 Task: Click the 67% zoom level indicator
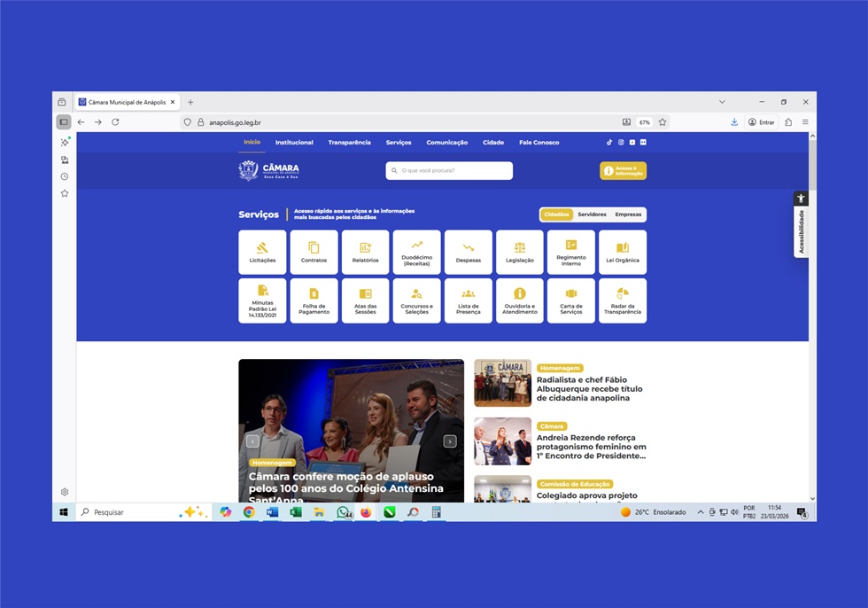click(x=644, y=122)
